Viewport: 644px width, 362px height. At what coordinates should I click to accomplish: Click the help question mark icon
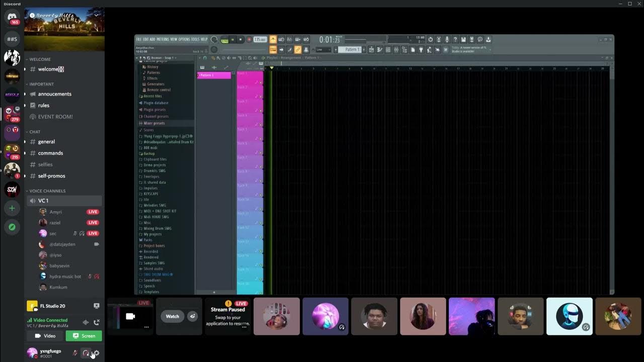455,39
